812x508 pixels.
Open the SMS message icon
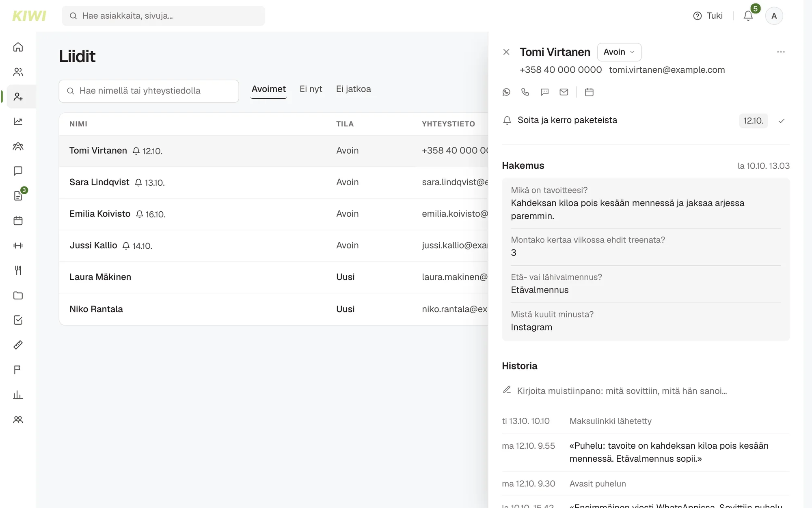pos(545,92)
